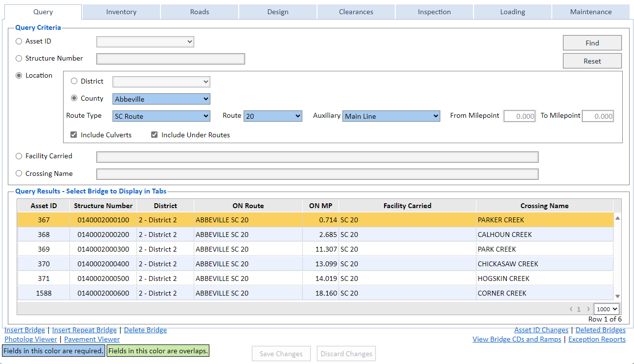Click the Reset button
This screenshot has height=364, width=634.
[592, 61]
